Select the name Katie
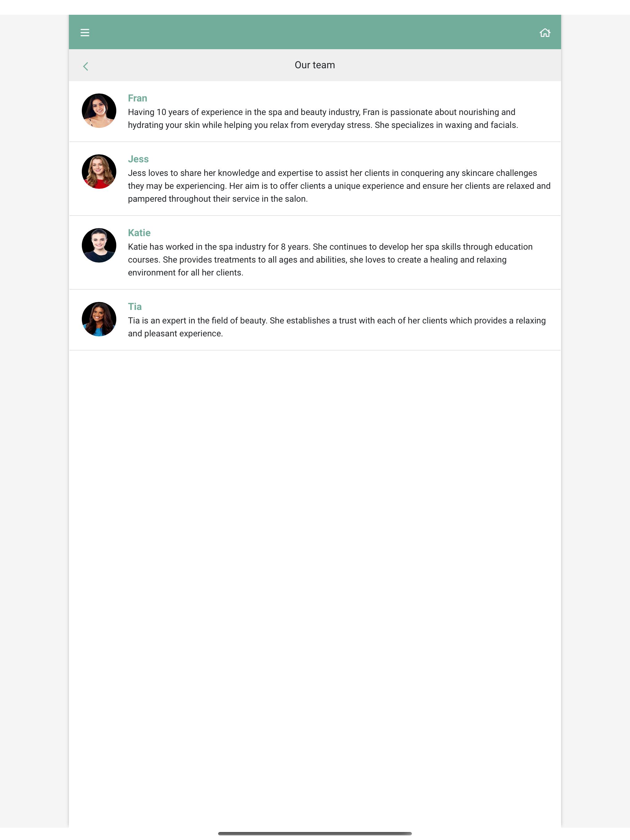630x840 pixels. coord(139,233)
